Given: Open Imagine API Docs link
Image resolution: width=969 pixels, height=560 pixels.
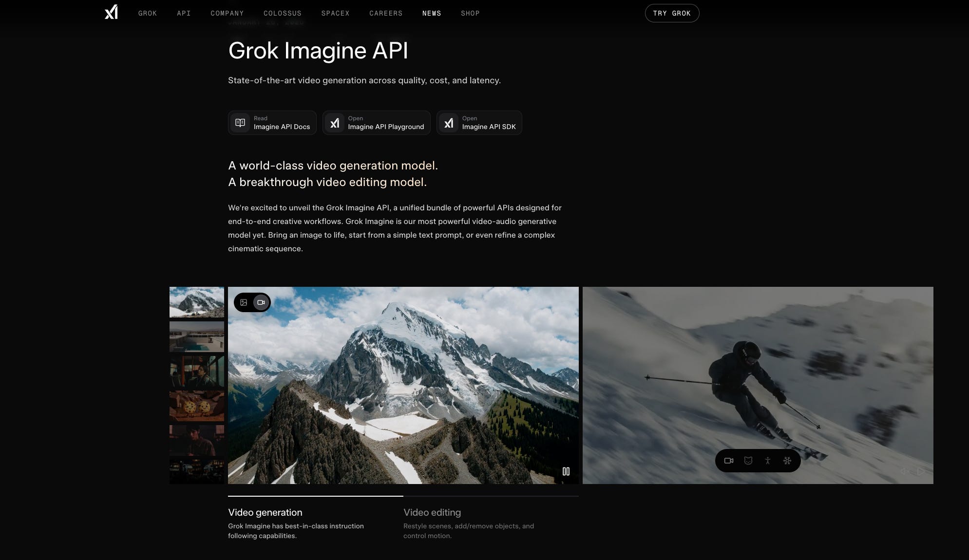Looking at the screenshot, I should pos(272,123).
